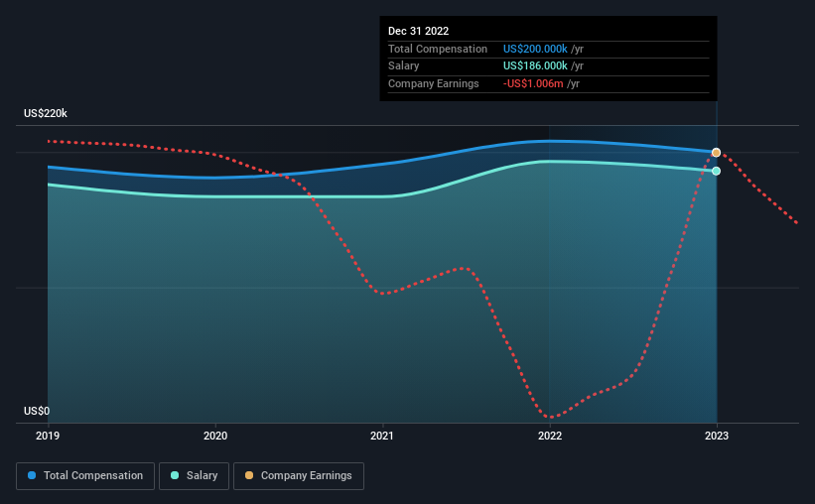Select the orange Company Earnings data point
The width and height of the screenshot is (815, 504).
click(x=717, y=153)
